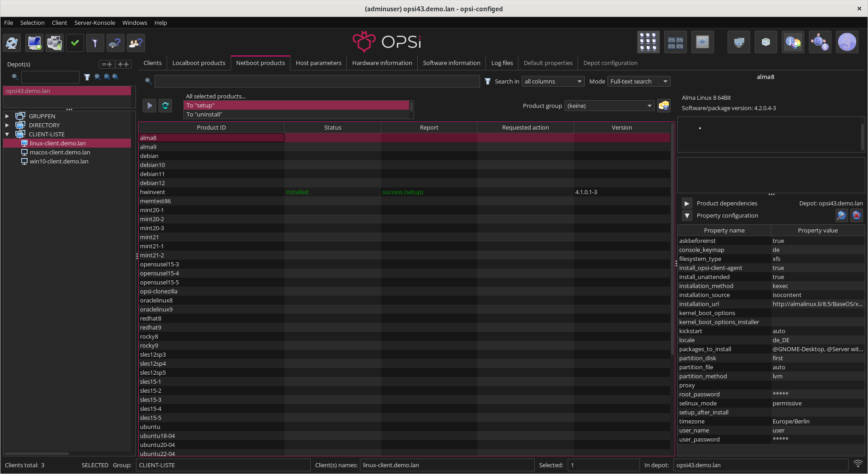The image size is (868, 474).
Task: Select macos-client.demo.lan in client tree
Action: click(60, 152)
